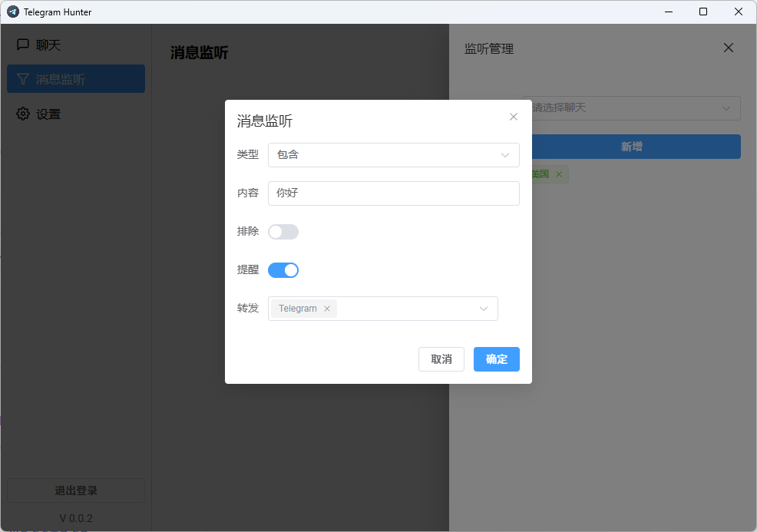
Task: Click the Telegram Hunter logo in the titlebar
Action: [x=11, y=12]
